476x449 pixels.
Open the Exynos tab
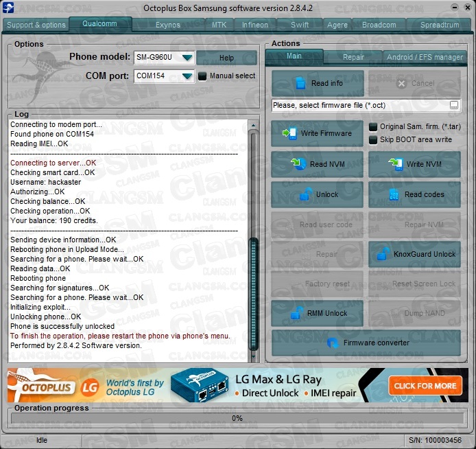[168, 25]
